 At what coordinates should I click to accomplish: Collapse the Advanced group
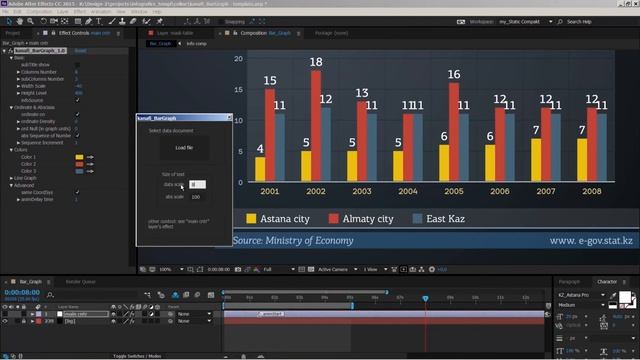click(11, 185)
